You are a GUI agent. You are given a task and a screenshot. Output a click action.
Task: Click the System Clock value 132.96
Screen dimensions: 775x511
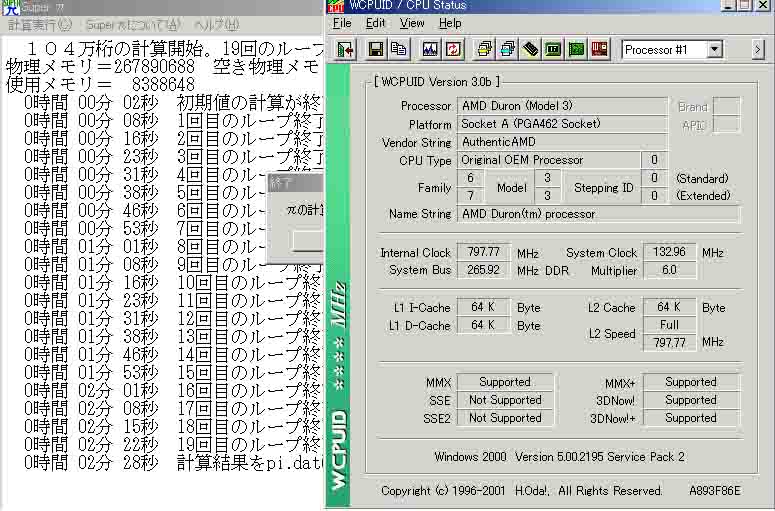click(669, 252)
